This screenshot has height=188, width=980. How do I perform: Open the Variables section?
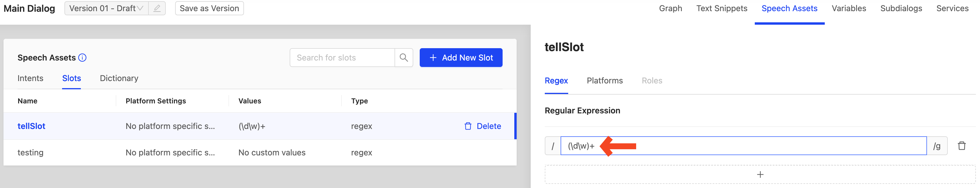(848, 9)
